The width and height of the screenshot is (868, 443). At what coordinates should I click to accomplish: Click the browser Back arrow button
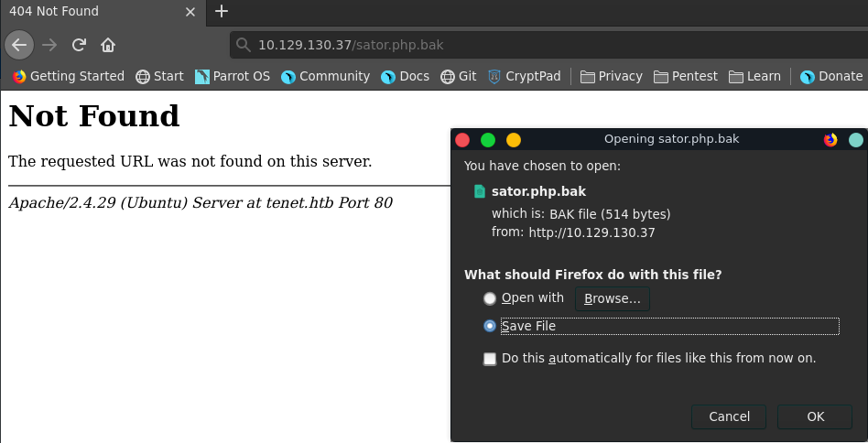[x=19, y=45]
